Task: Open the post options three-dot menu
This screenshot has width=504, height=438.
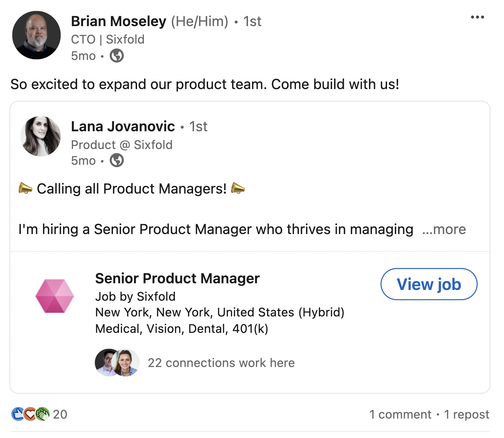Action: click(477, 17)
